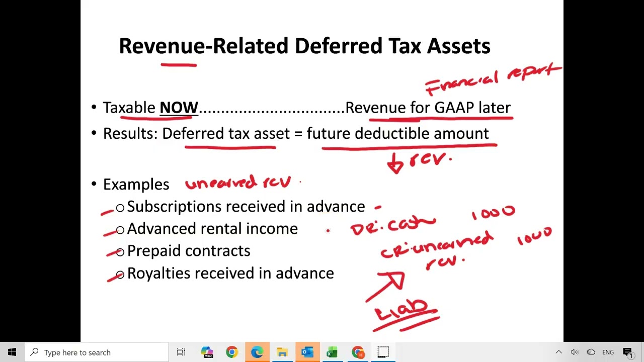Open the Chrome profile window with the H badge
644x362 pixels.
(x=358, y=352)
